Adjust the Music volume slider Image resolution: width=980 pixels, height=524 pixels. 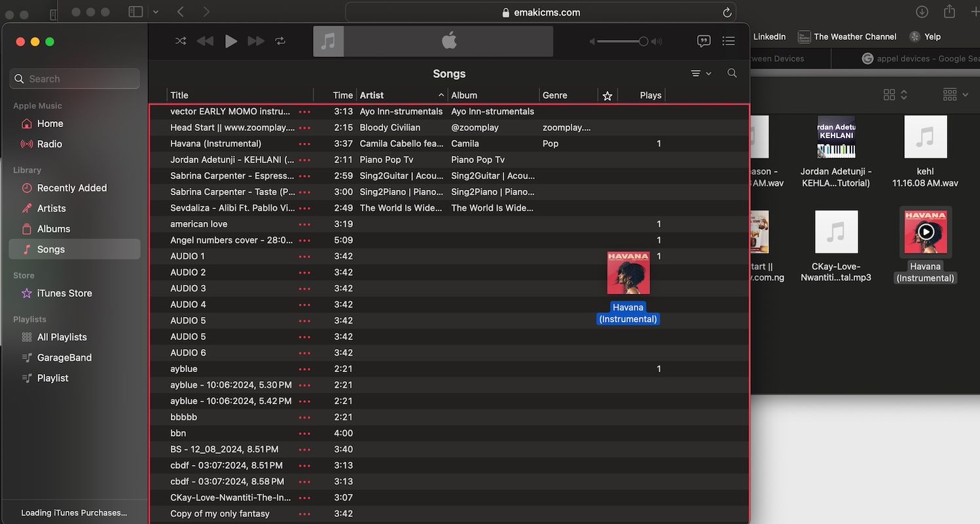click(622, 41)
